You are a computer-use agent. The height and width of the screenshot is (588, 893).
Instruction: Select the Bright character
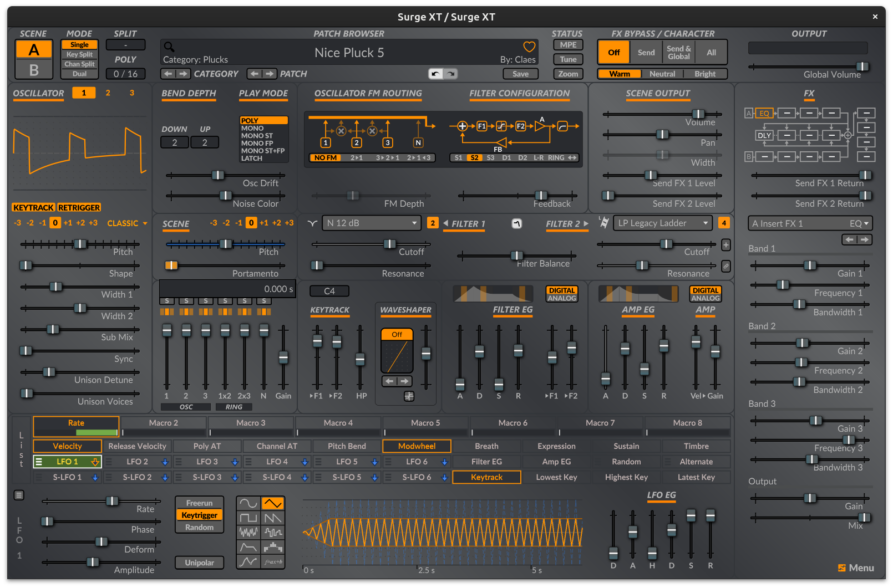705,74
